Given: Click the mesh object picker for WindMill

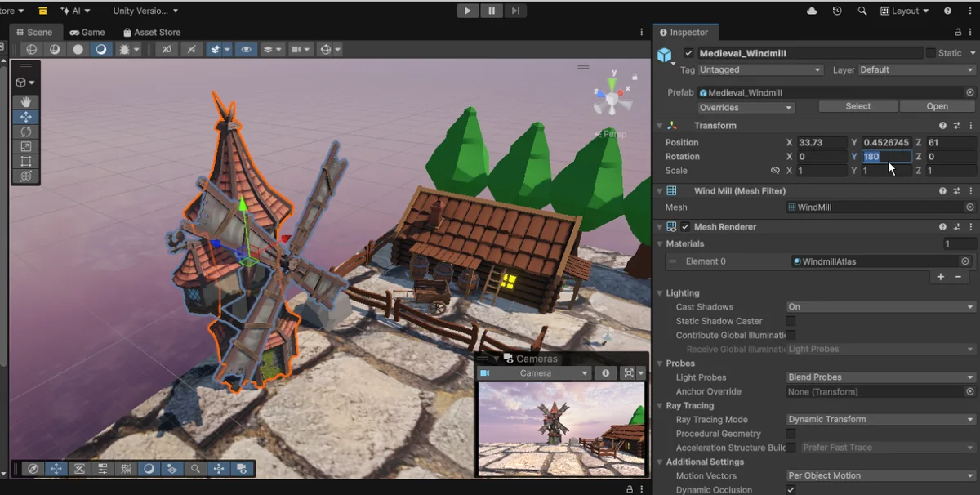Looking at the screenshot, I should tap(969, 207).
